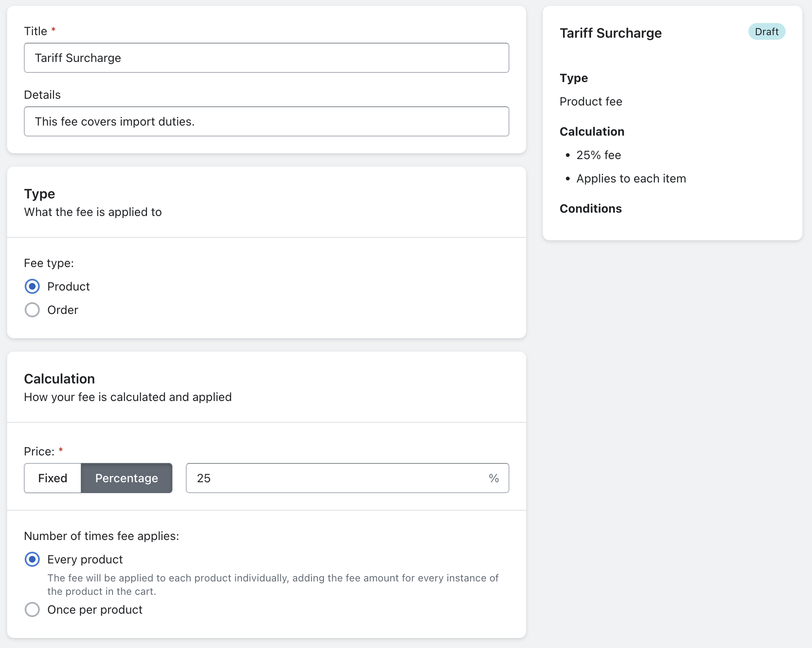
Task: Choose Once per product radio option
Action: pos(32,609)
